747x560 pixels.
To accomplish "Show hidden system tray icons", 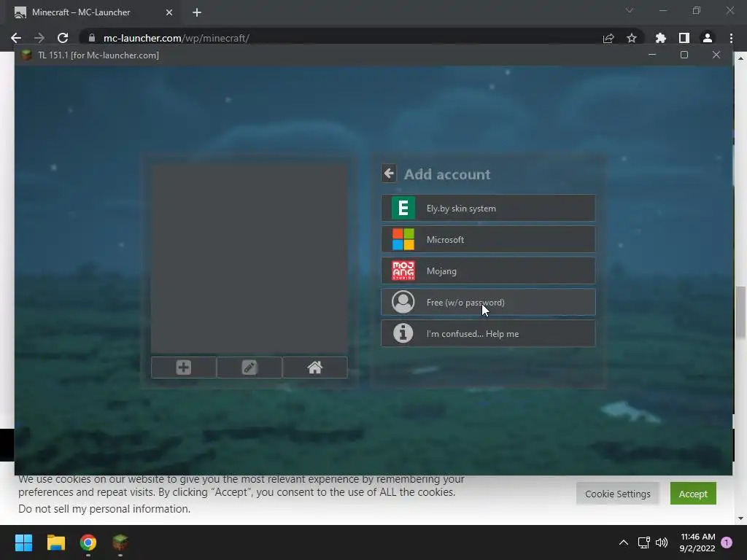I will 624,542.
